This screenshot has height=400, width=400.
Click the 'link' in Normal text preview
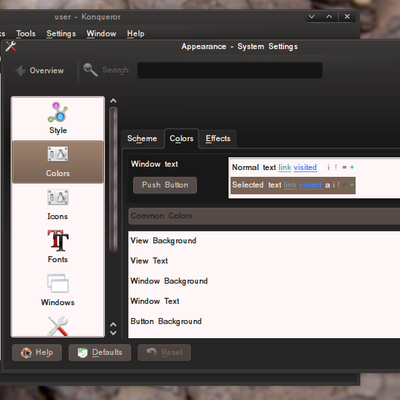tap(285, 167)
